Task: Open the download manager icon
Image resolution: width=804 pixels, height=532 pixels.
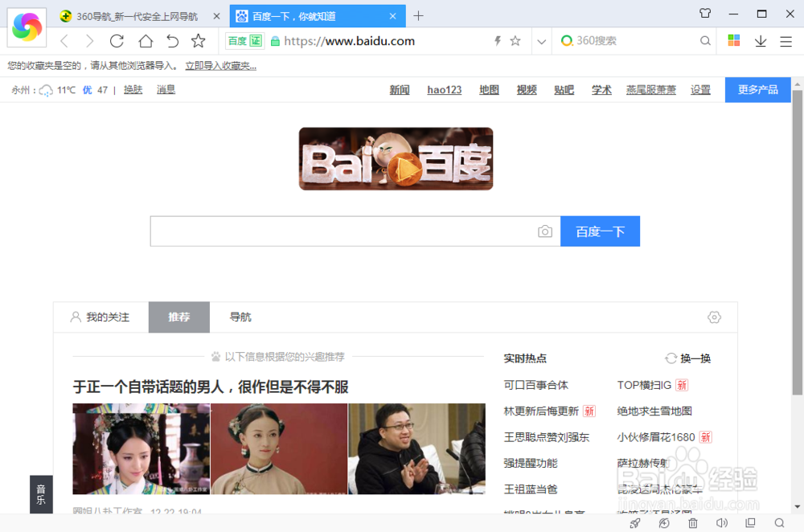Action: click(x=762, y=40)
